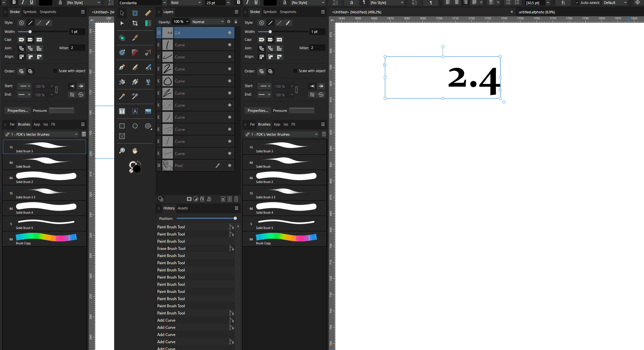This screenshot has width=644, height=350.
Task: Open the Normal blend mode dropdown
Action: 208,22
